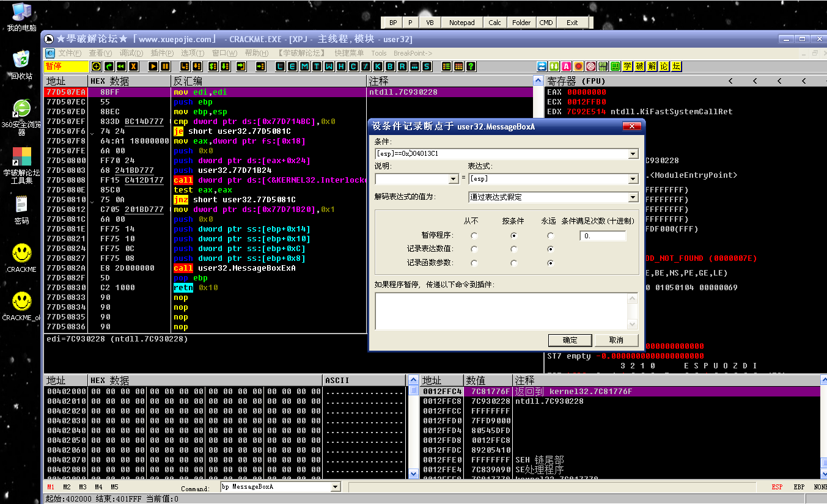827x504 pixels.
Task: Open the 插件(P) menu
Action: tap(162, 53)
